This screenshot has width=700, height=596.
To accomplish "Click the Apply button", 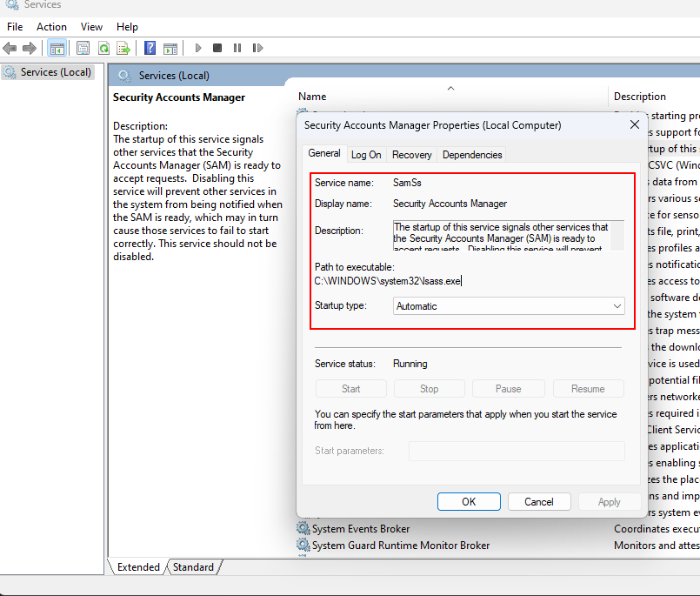I will [609, 502].
